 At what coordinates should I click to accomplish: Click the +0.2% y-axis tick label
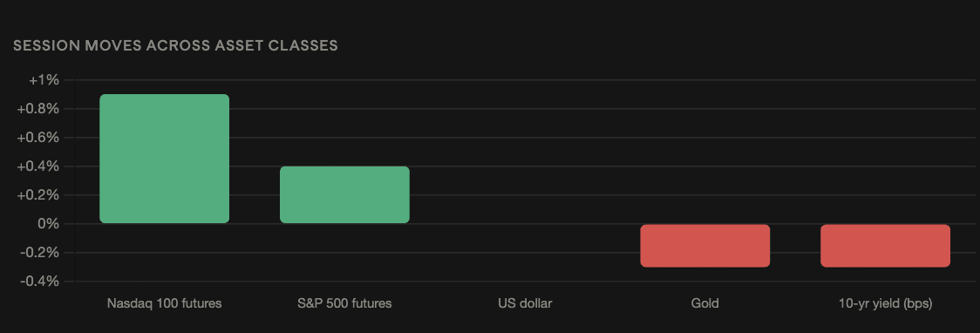pyautogui.click(x=38, y=195)
